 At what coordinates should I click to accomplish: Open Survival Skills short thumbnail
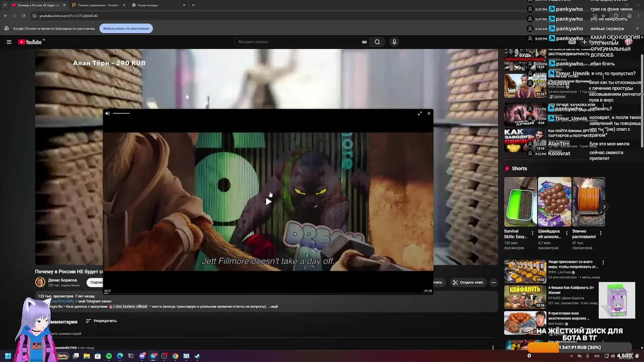click(x=520, y=202)
